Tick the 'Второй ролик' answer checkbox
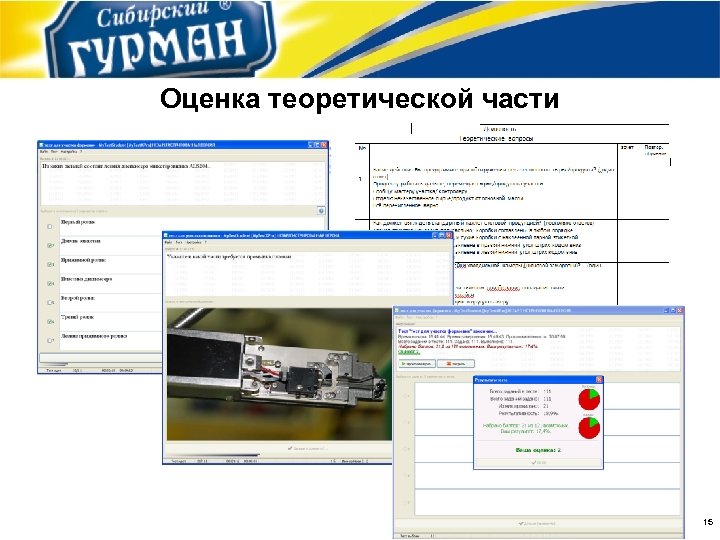 tap(51, 303)
